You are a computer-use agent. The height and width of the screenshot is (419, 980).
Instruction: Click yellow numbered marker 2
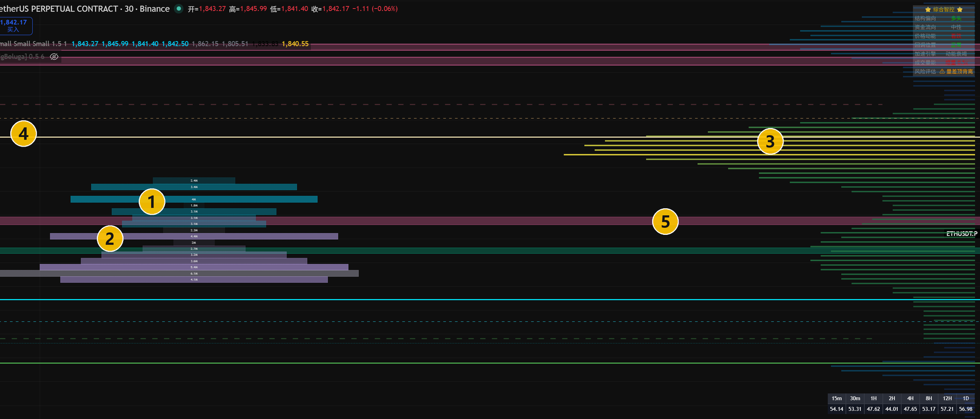tap(110, 239)
